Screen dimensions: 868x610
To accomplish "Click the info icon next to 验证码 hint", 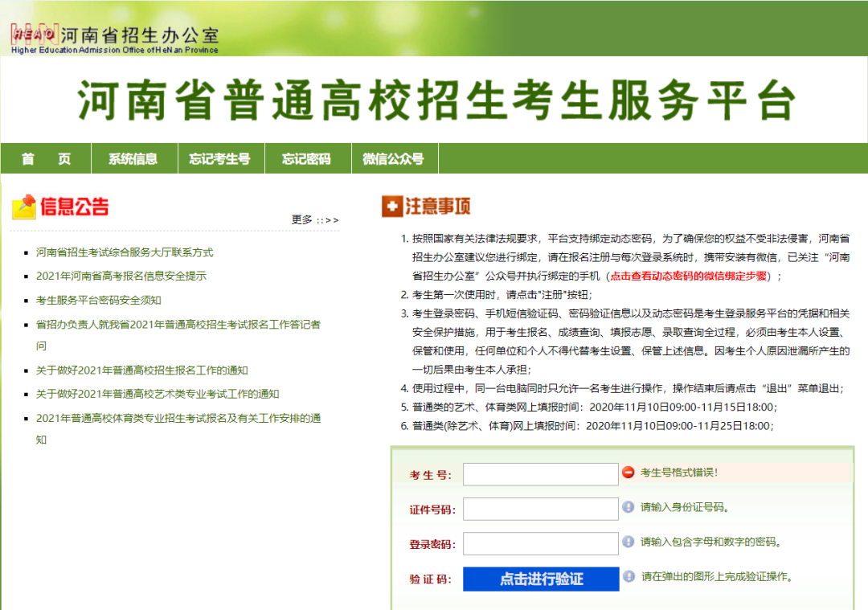I will click(628, 577).
